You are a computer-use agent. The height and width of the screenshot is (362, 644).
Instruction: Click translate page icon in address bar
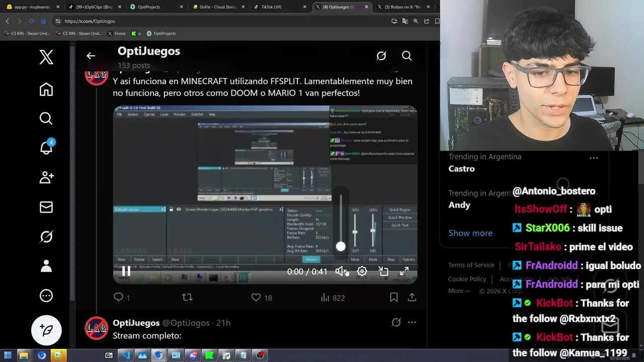click(405, 21)
